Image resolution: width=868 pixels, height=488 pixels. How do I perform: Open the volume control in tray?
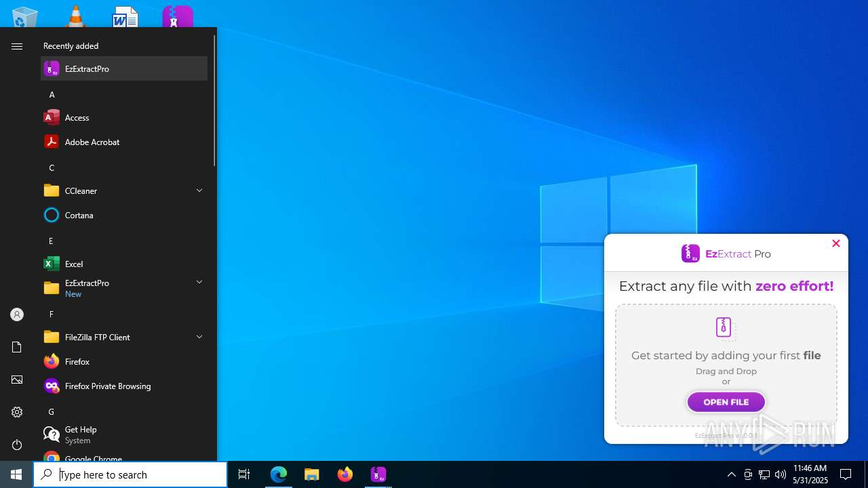pos(781,474)
